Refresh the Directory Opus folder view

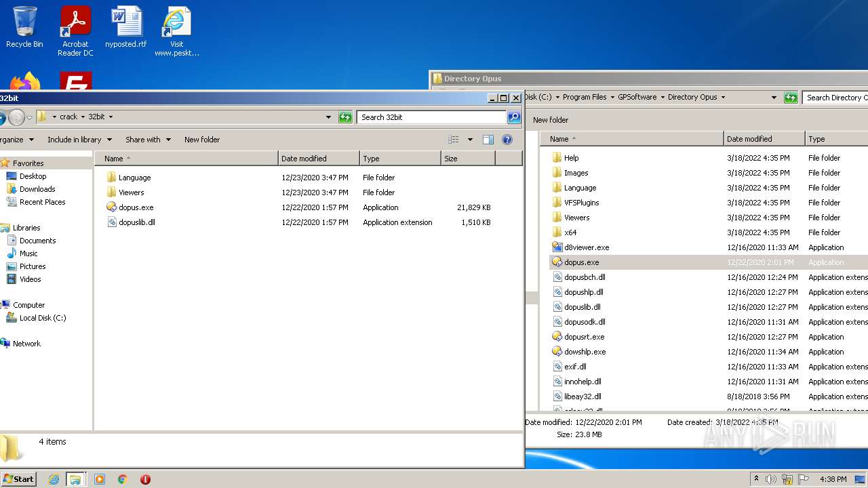coord(791,98)
